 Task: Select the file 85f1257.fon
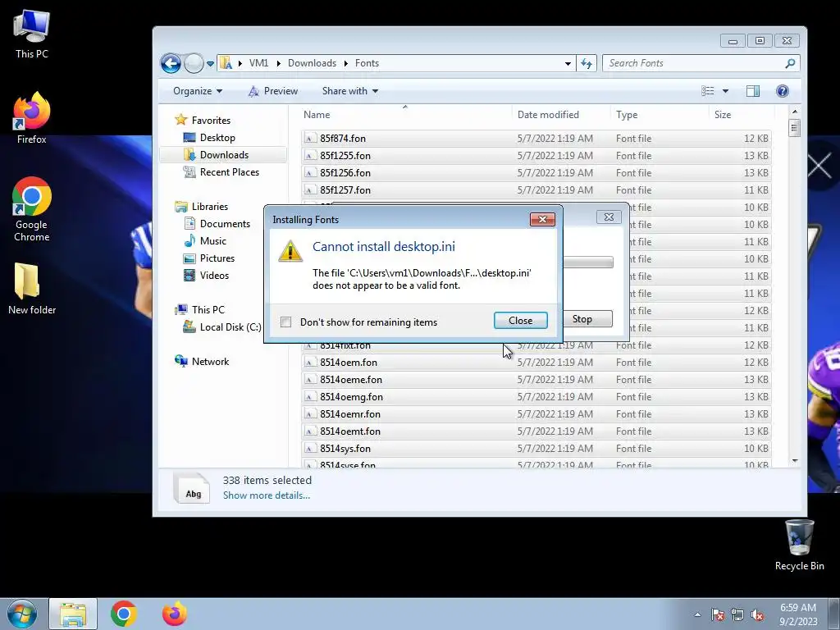(x=536, y=189)
